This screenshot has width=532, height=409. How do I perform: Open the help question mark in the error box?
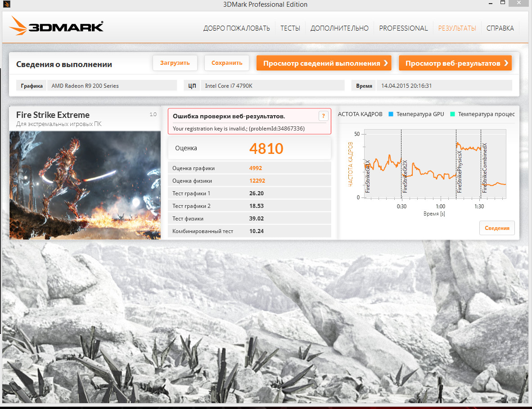323,116
